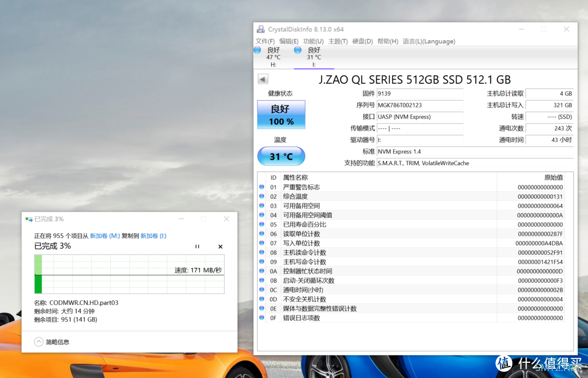The width and height of the screenshot is (588, 378).
Task: Click the 31 °C temperature indicator
Action: click(x=281, y=156)
